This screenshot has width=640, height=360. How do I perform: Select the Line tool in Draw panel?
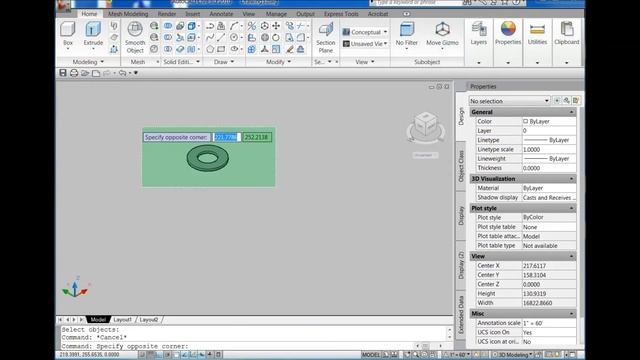[221, 38]
